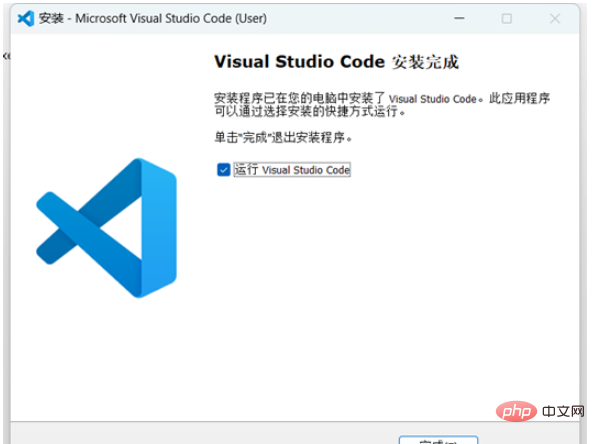Click the large Visual Studio Code logo
This screenshot has width=595, height=444.
click(106, 228)
